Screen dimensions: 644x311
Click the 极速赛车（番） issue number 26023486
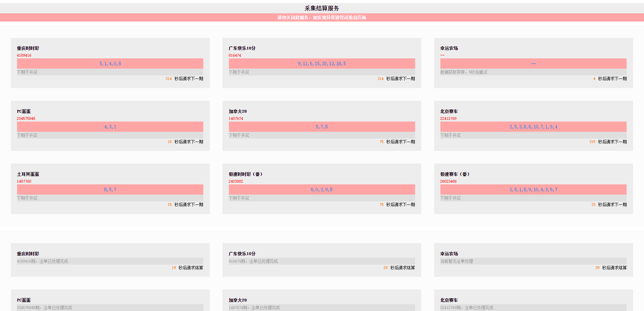pyautogui.click(x=448, y=181)
